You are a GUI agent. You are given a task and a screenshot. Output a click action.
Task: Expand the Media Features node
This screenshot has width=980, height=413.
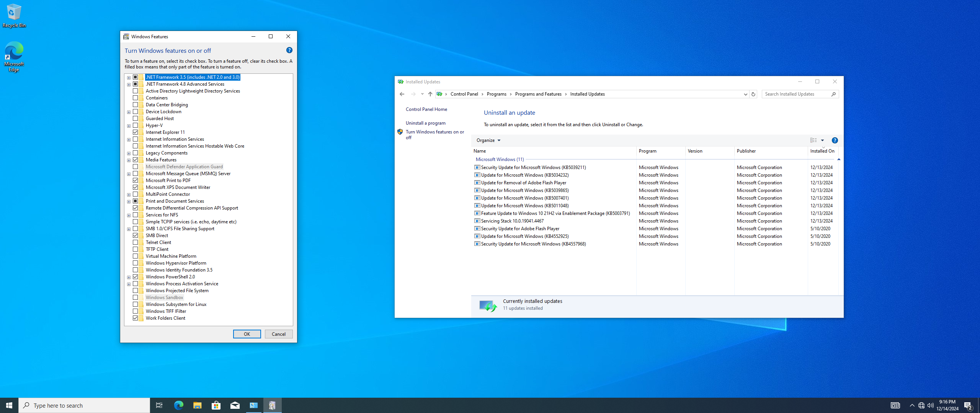point(129,160)
